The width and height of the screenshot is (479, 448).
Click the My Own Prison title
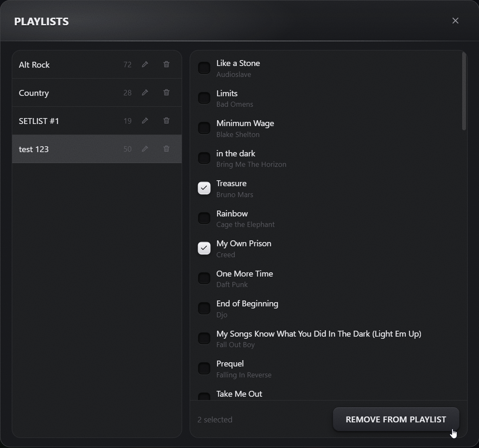pos(244,243)
